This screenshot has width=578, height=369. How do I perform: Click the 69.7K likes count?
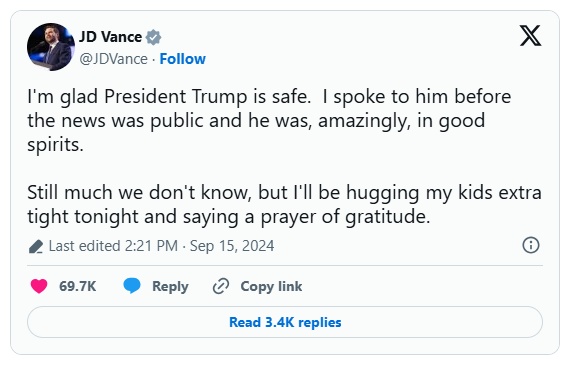(77, 286)
